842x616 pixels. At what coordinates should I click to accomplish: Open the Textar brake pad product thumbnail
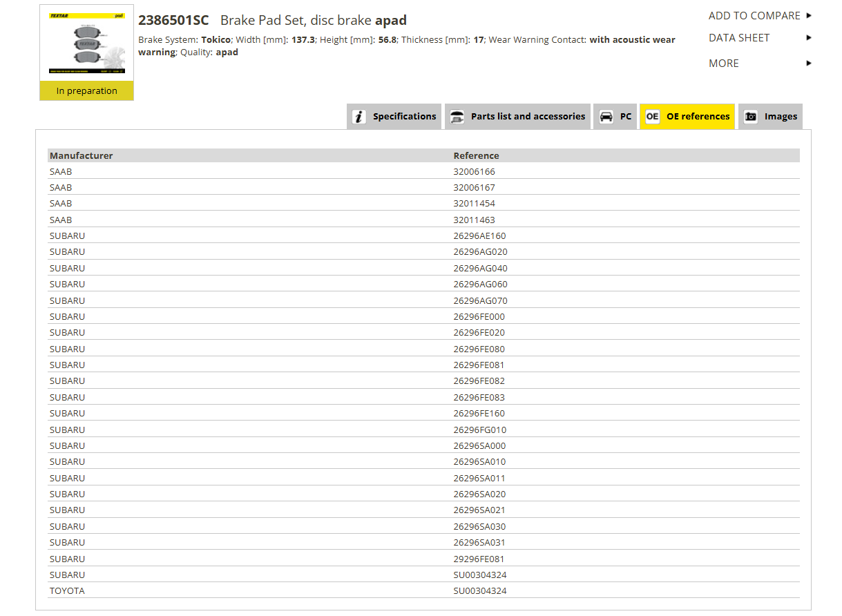pos(86,44)
